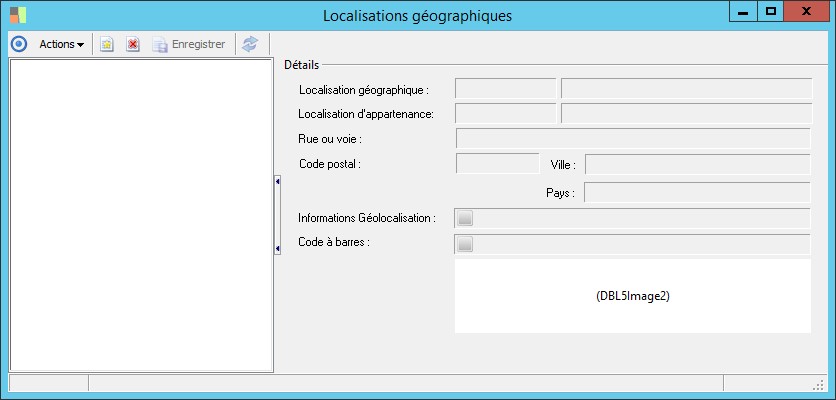Click the refresh arrows icon
This screenshot has height=400, width=836.
[250, 44]
